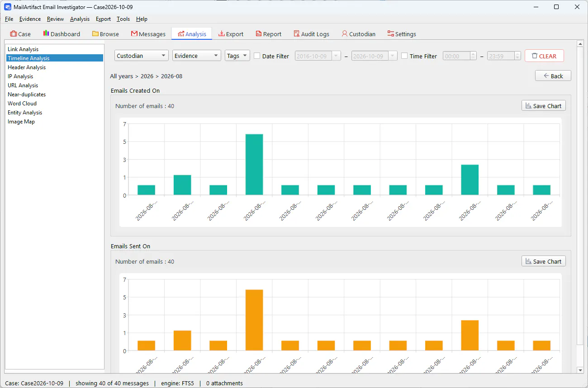The image size is (588, 388).
Task: Click the tallest orange bar in Sent chart
Action: click(x=254, y=320)
